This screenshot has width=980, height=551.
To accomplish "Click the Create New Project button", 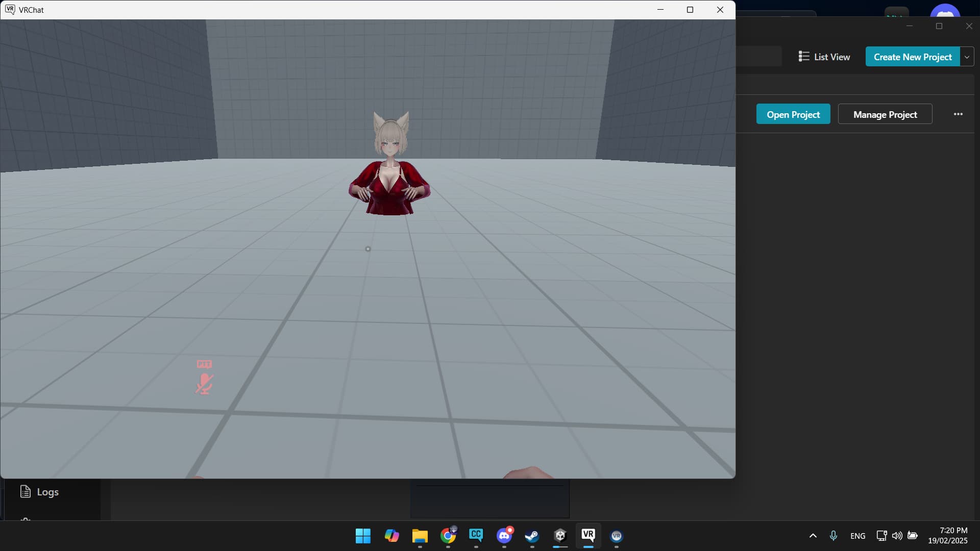I will click(912, 57).
